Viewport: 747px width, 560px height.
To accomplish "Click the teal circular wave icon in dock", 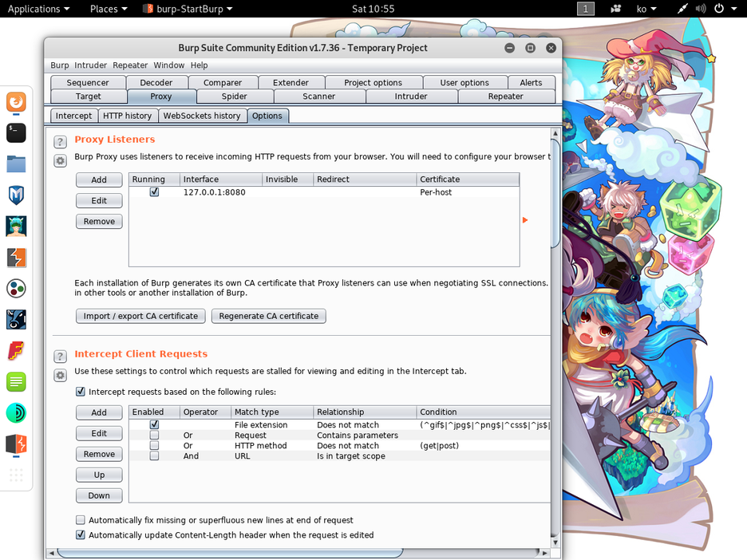I will 16,413.
